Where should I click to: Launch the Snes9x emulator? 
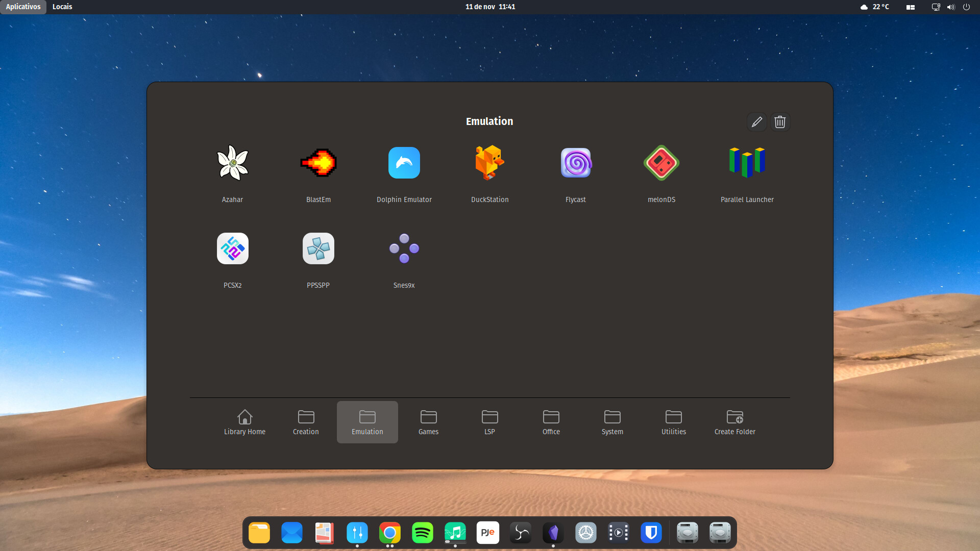(x=404, y=249)
